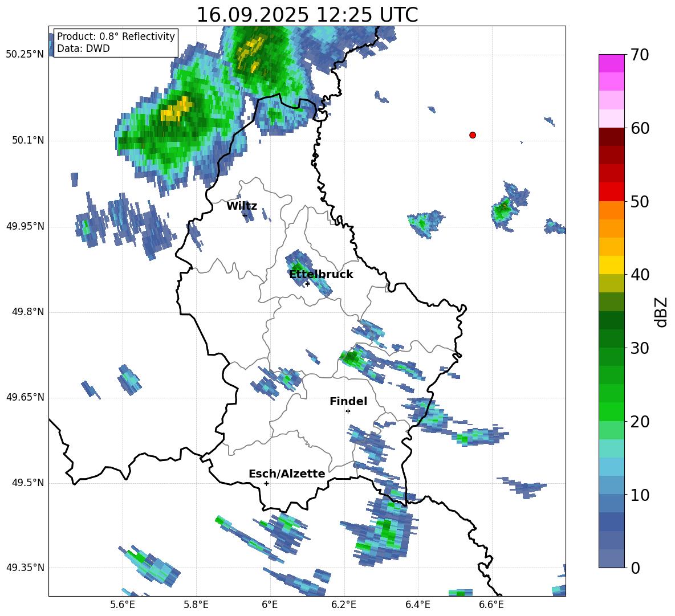Click the 5.8°E longitude label

pyautogui.click(x=196, y=605)
